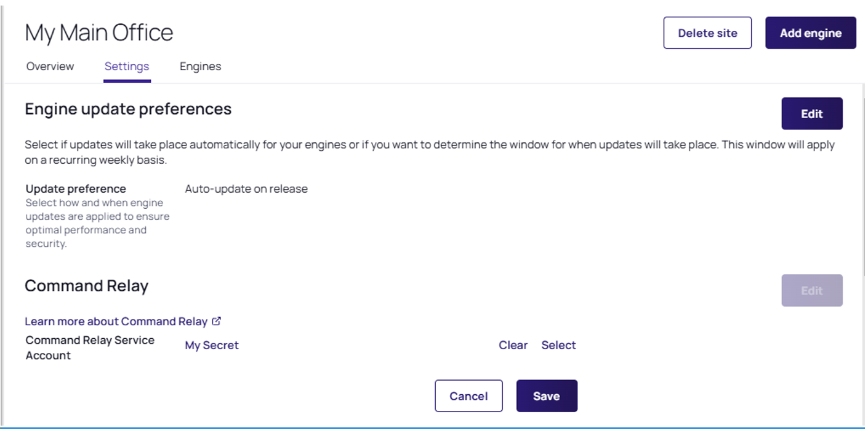Cancel the Command Relay changes
This screenshot has width=868, height=433.
pos(468,396)
